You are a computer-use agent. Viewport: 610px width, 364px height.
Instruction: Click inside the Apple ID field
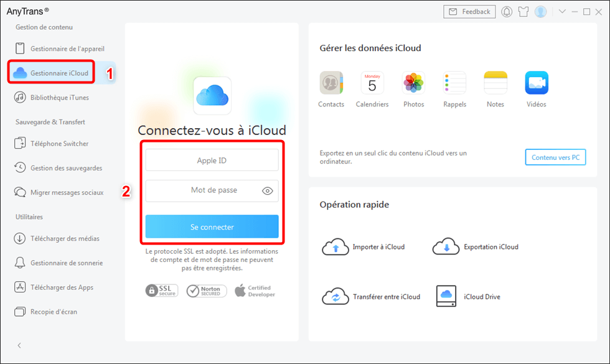[212, 160]
